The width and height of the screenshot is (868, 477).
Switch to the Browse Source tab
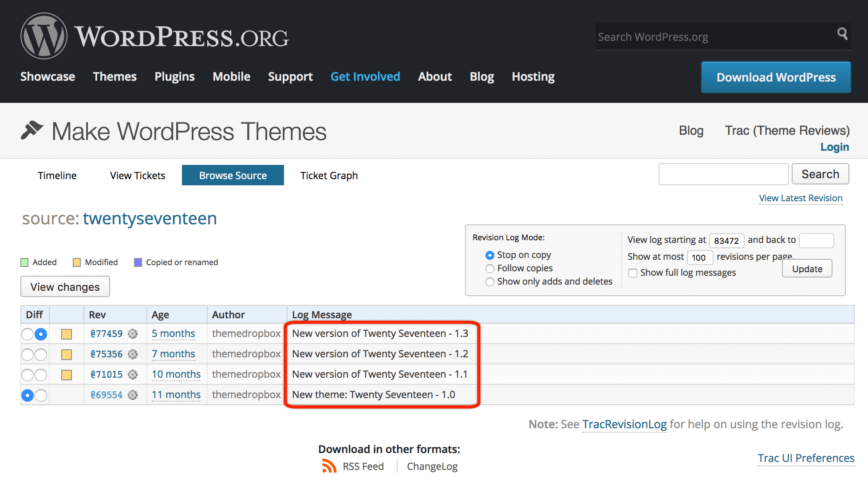(x=233, y=175)
